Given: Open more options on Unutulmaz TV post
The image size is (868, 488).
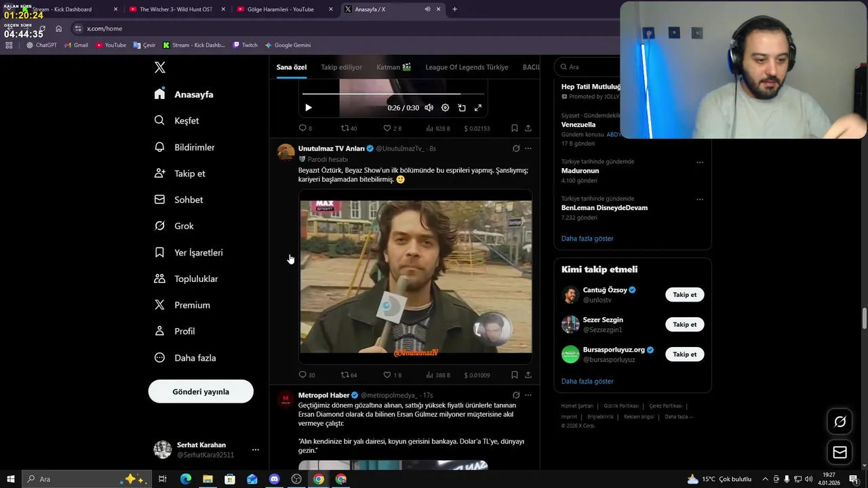Looking at the screenshot, I should pyautogui.click(x=528, y=148).
